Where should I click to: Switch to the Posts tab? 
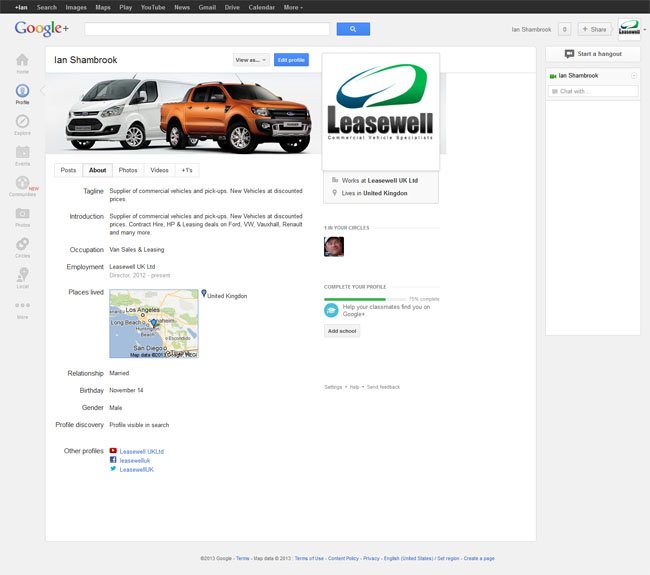(68, 170)
